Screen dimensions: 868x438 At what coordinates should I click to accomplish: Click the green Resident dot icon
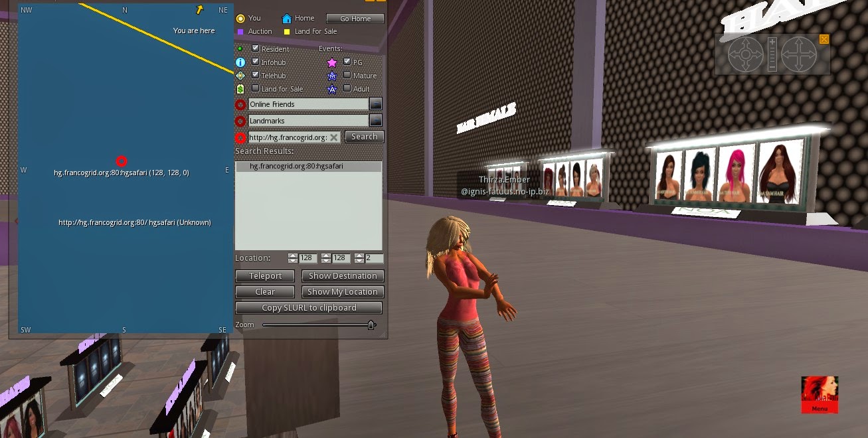point(240,49)
